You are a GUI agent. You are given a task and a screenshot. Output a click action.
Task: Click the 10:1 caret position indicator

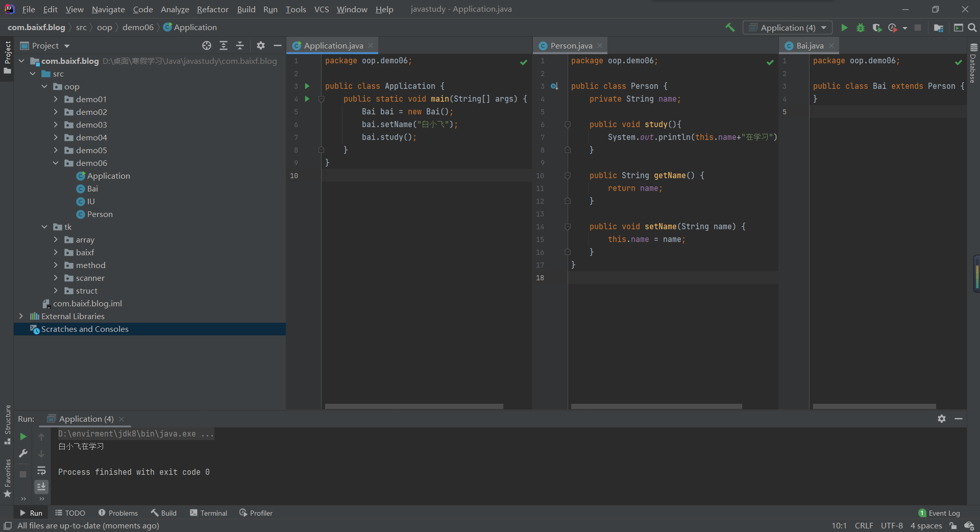click(x=839, y=525)
